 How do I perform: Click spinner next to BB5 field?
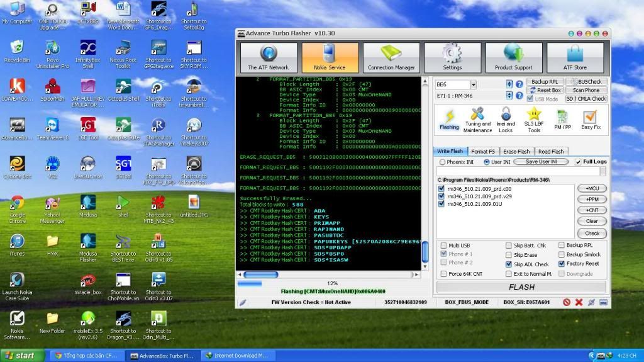pos(509,84)
